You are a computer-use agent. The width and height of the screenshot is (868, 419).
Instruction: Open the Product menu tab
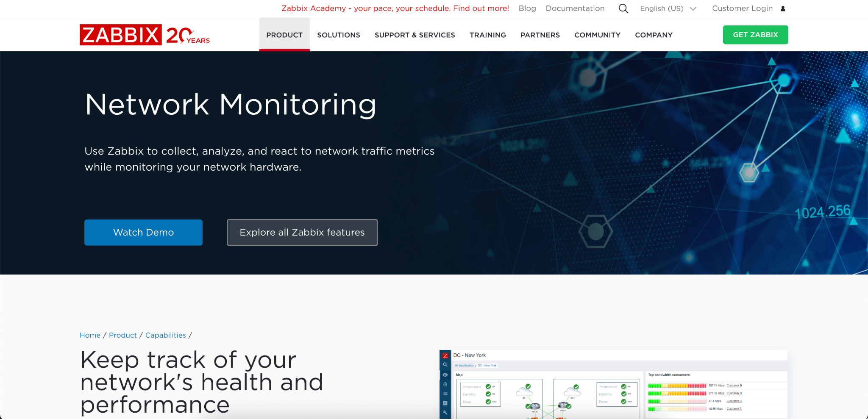click(x=284, y=35)
